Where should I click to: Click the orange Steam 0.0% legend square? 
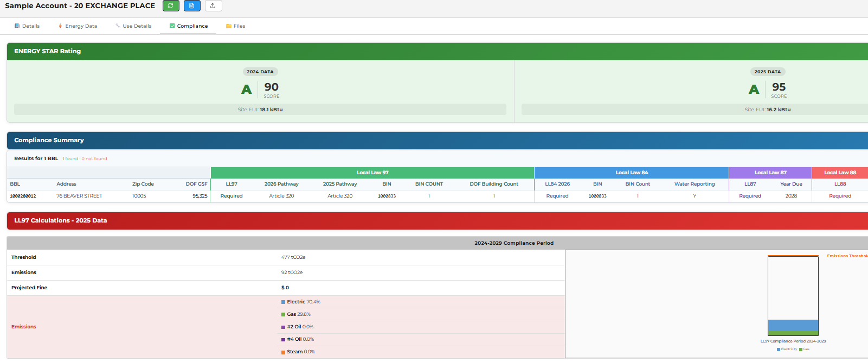pos(283,352)
